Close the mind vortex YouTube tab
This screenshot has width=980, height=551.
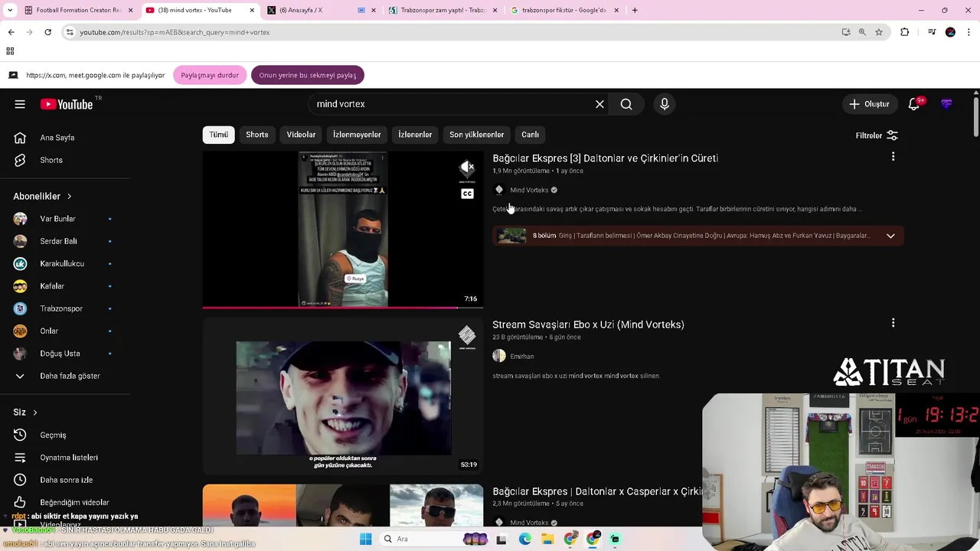point(252,10)
